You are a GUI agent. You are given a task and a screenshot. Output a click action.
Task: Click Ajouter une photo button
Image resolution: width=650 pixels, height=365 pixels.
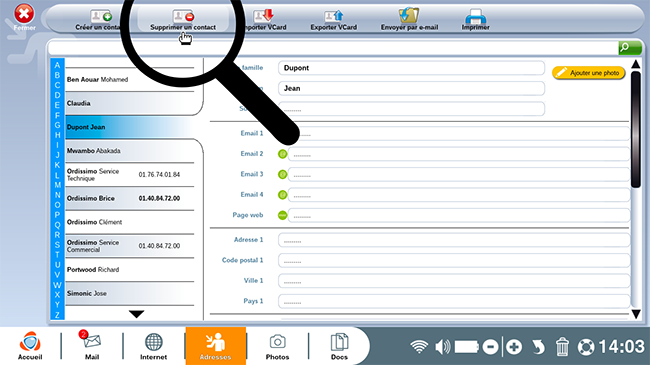(589, 73)
